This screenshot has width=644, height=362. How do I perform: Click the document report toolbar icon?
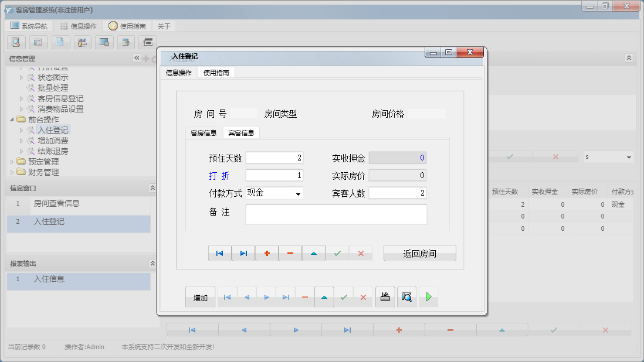point(60,42)
